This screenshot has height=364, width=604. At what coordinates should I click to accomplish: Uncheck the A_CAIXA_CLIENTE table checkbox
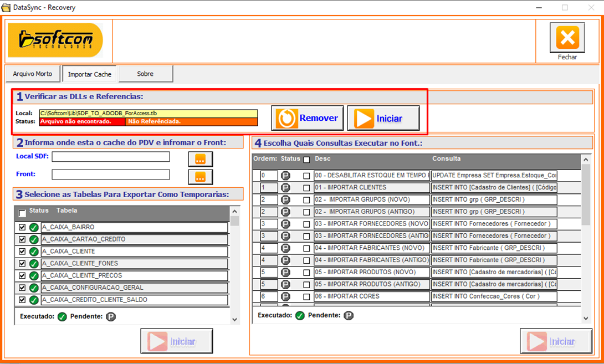[22, 252]
